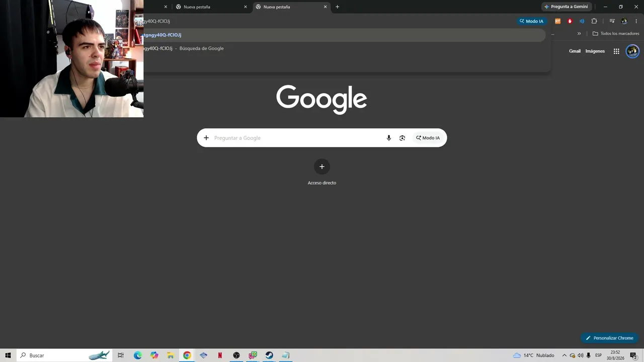Go to Imágenes link
Screen dimensions: 644x362
[595, 51]
